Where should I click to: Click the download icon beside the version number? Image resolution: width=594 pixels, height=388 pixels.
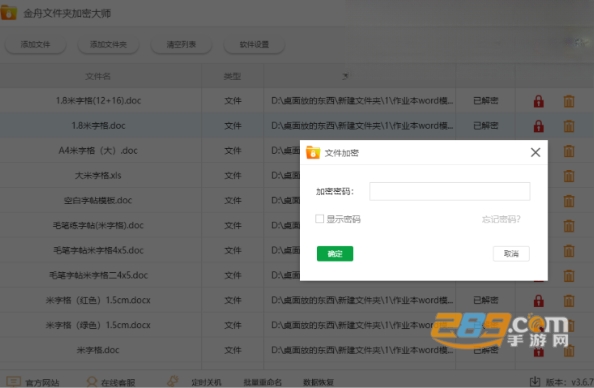coord(535,382)
